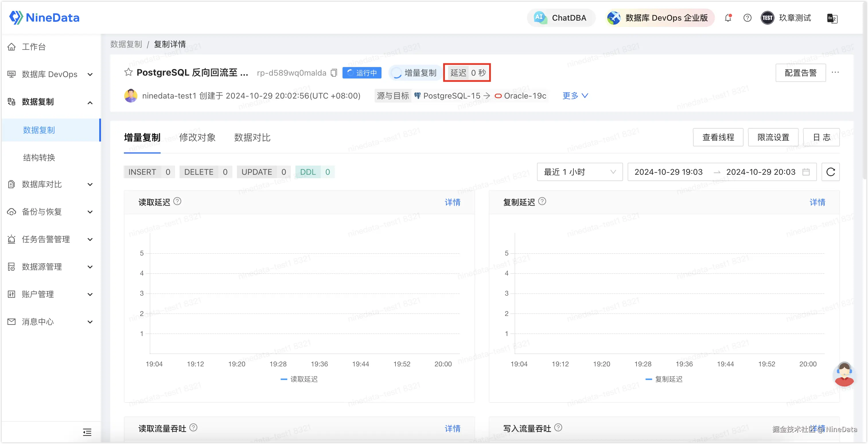Switch to the 修改对象 tab
Image resolution: width=868 pixels, height=444 pixels.
[x=197, y=138]
